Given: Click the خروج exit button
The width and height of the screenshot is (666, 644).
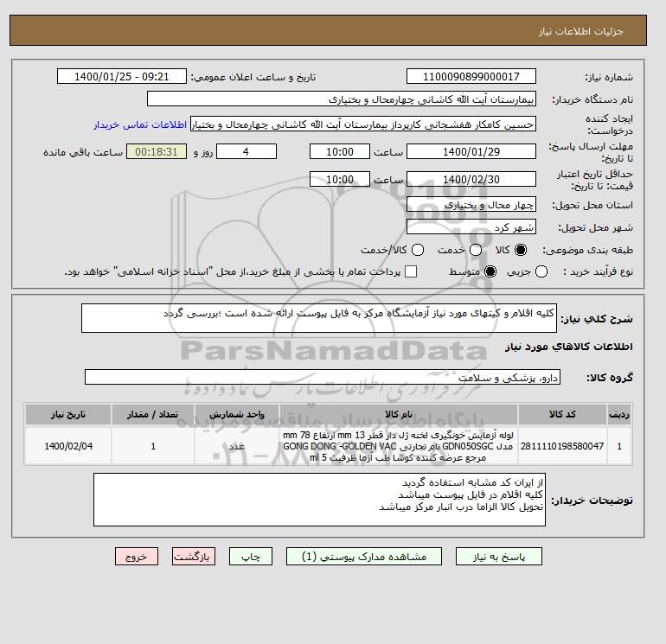Looking at the screenshot, I should (137, 557).
